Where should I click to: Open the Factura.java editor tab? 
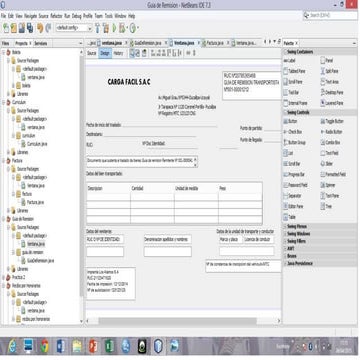(215, 43)
